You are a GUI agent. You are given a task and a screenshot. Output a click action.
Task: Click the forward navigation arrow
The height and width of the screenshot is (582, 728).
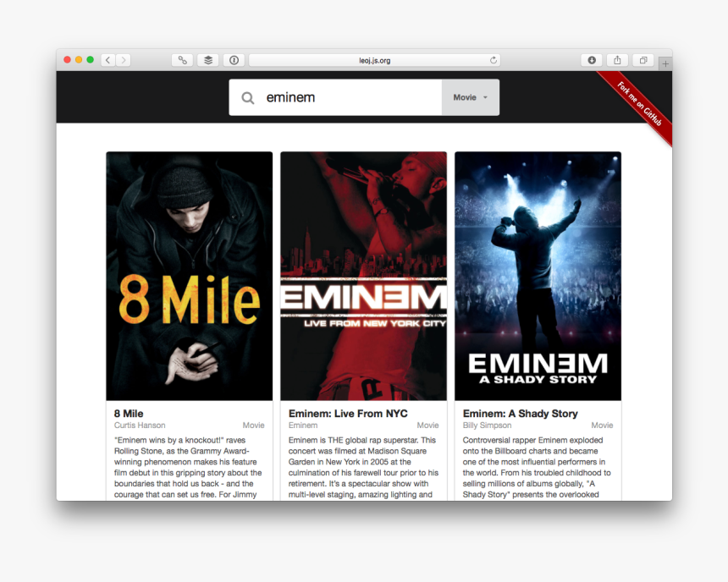click(x=124, y=60)
